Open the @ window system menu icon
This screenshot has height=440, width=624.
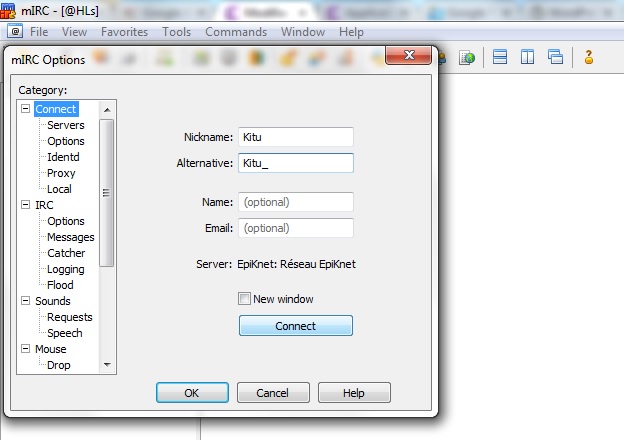pyautogui.click(x=15, y=31)
